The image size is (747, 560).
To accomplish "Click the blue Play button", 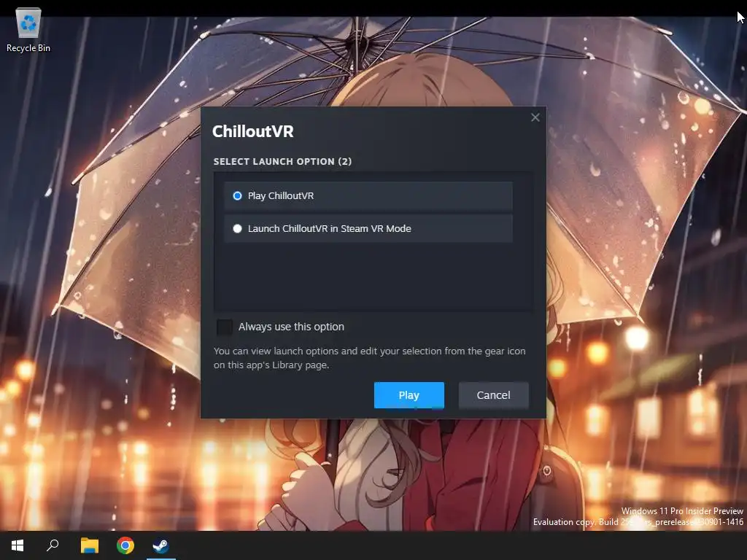I will point(409,395).
